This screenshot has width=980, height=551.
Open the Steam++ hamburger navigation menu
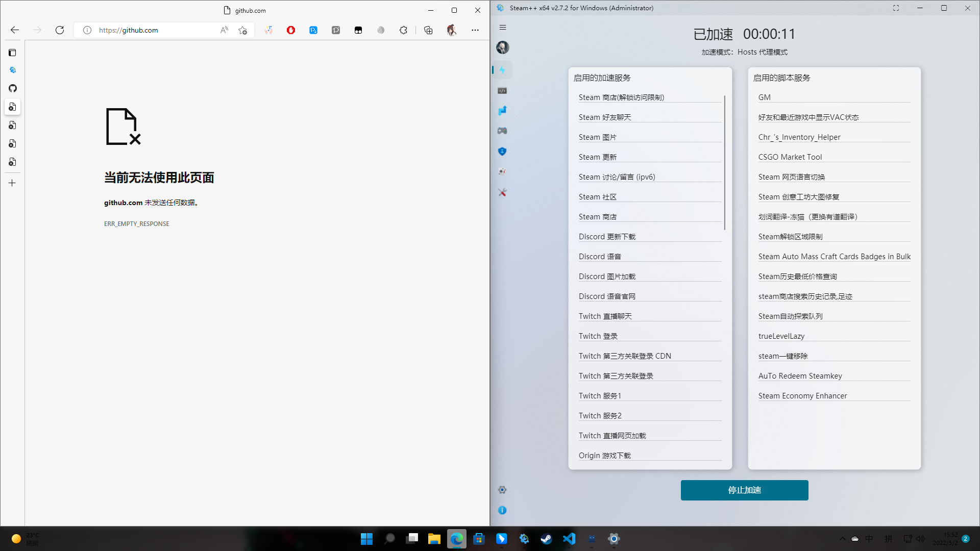coord(502,27)
